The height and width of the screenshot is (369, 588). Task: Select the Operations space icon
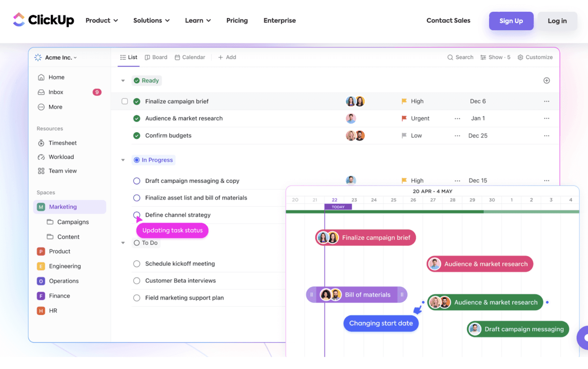tap(41, 281)
